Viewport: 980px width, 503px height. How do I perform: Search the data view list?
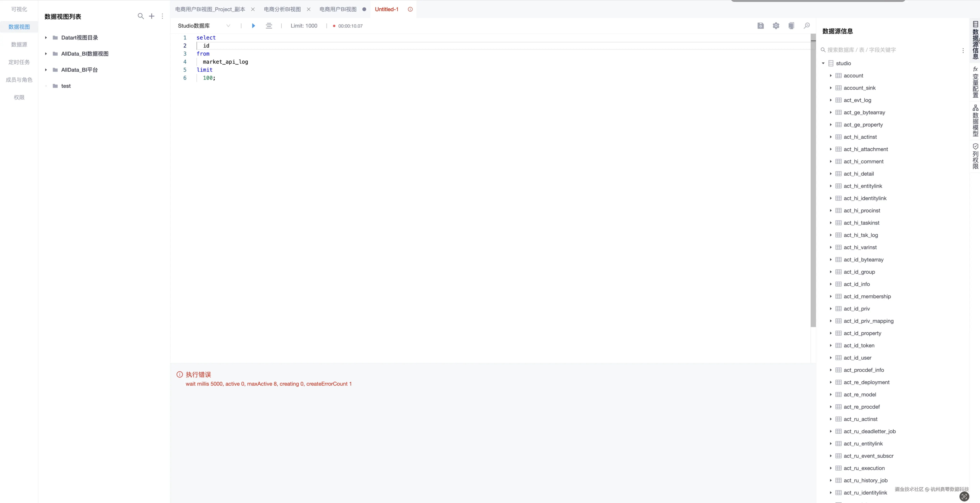tap(141, 16)
